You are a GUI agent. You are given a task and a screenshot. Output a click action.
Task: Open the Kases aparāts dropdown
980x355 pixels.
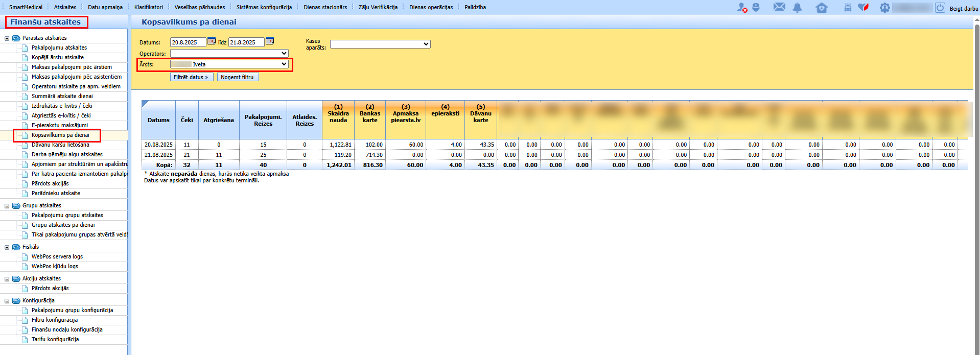coord(380,44)
